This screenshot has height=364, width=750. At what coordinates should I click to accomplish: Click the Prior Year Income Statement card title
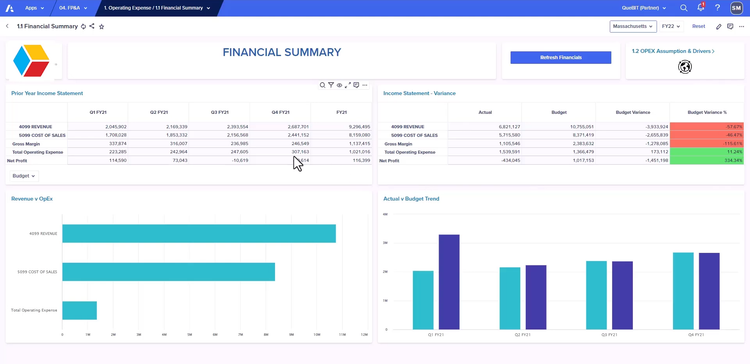point(47,93)
